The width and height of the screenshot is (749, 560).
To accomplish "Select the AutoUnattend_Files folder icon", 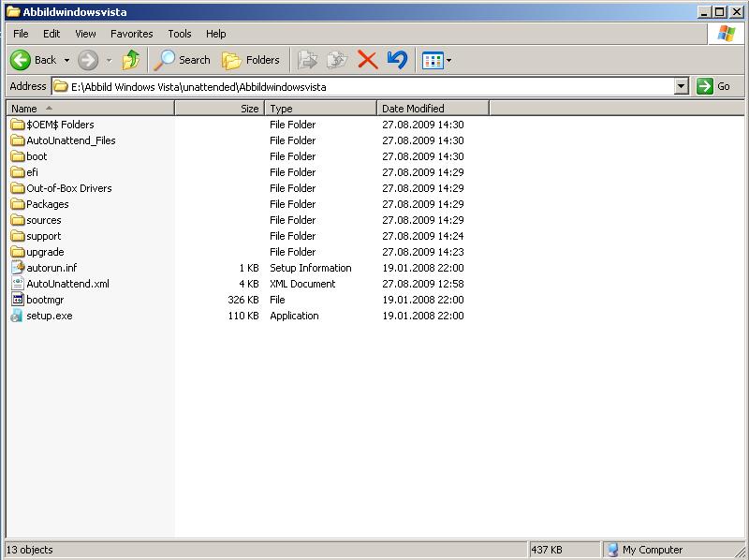I will tap(18, 140).
